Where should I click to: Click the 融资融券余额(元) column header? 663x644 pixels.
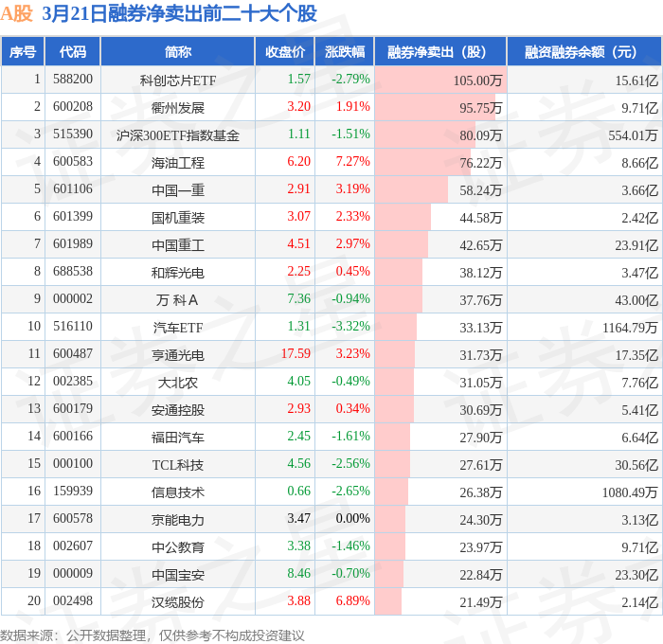coord(584,52)
